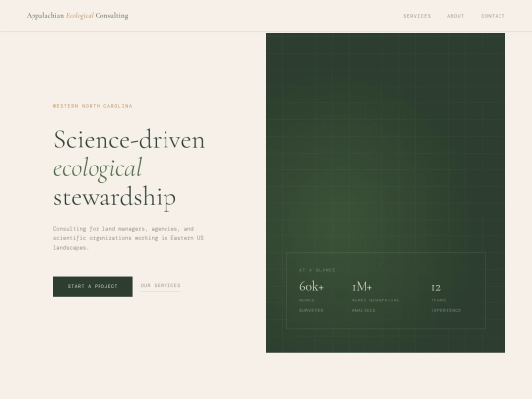Screen dimensions: 532x399
Task: Select the 'Western North Carolina' label
Action: pyautogui.click(x=93, y=106)
